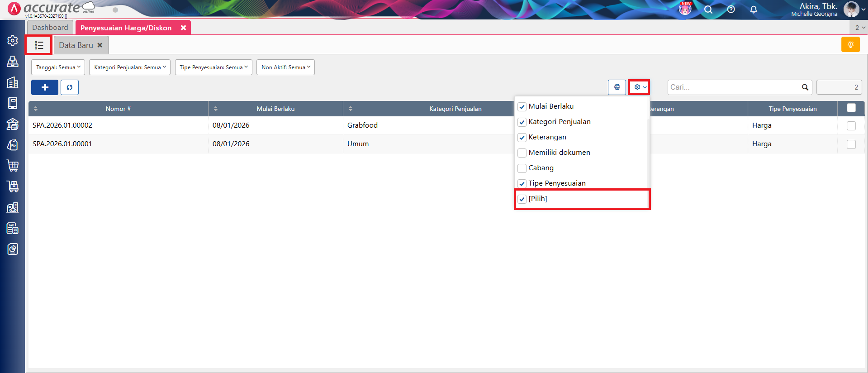Click the orange lightbulb tips icon
Screen dimensions: 868x373
coord(850,45)
